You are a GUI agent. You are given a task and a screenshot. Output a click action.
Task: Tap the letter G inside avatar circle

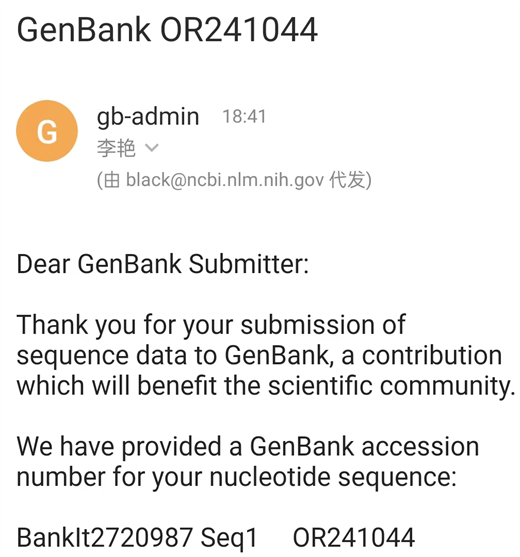point(47,131)
